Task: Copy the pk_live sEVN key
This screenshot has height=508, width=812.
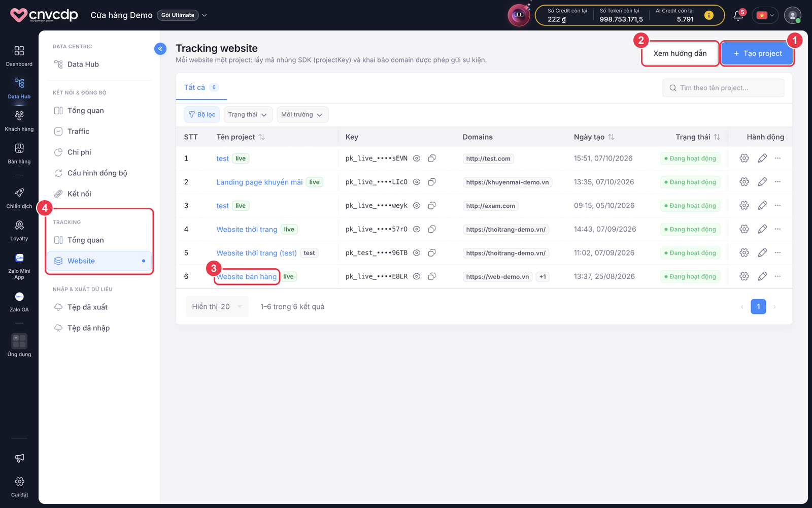Action: (x=432, y=158)
